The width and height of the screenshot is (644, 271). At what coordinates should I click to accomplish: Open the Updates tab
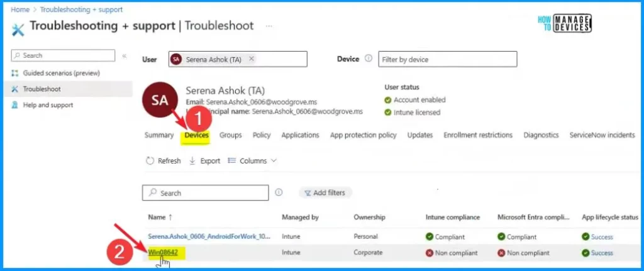pos(420,135)
